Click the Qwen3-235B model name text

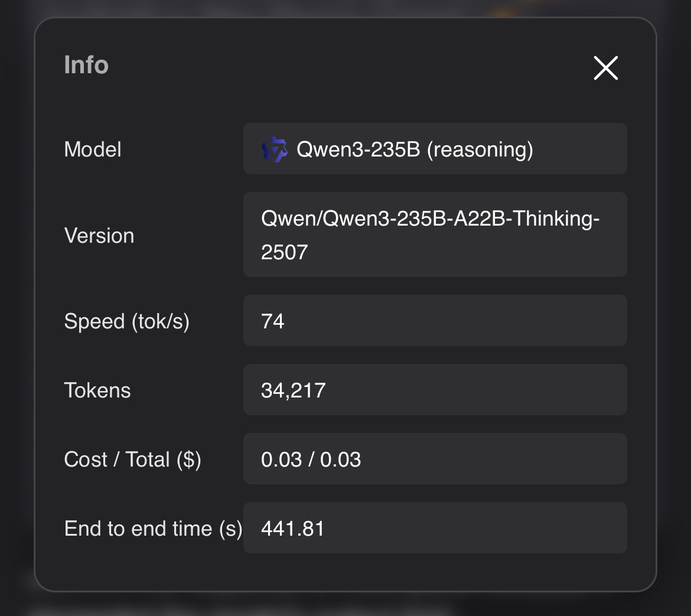358,149
